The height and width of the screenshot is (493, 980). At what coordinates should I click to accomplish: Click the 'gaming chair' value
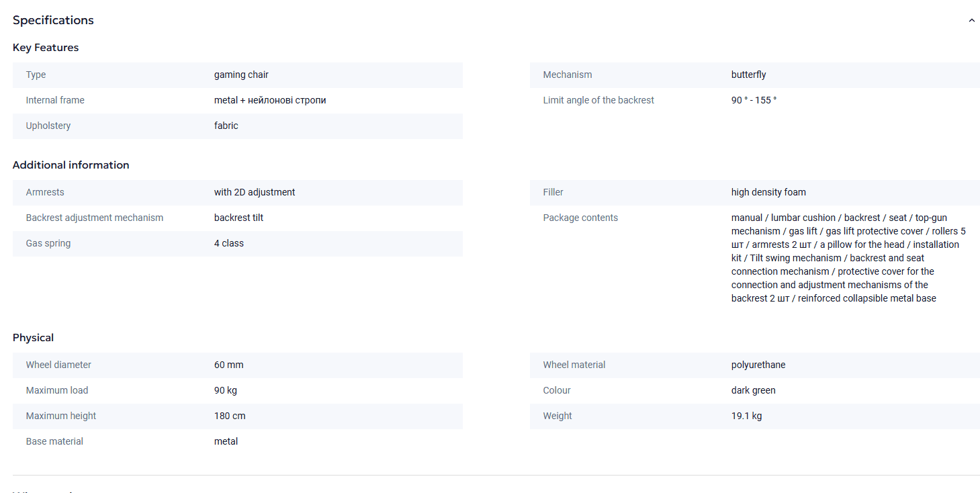tap(241, 75)
